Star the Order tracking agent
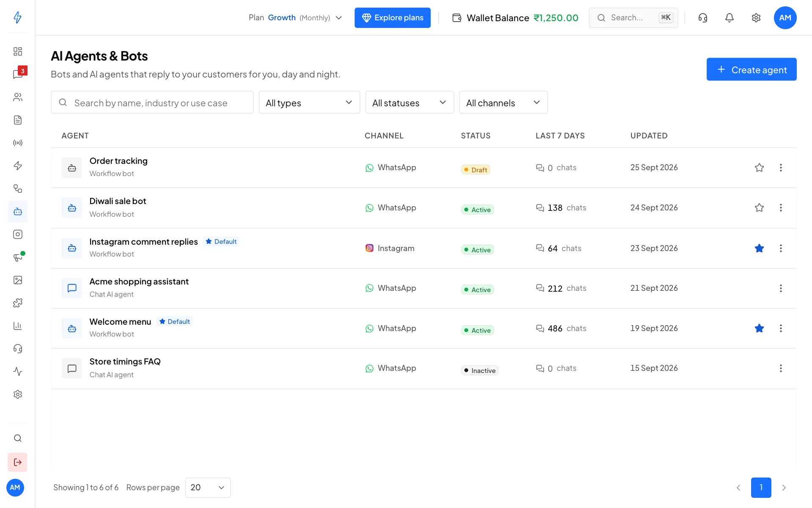This screenshot has height=508, width=812. pos(759,168)
